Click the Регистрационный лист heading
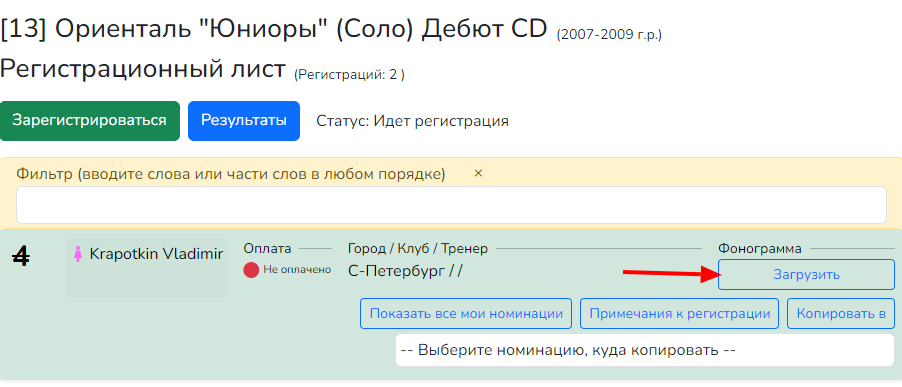 (x=143, y=69)
